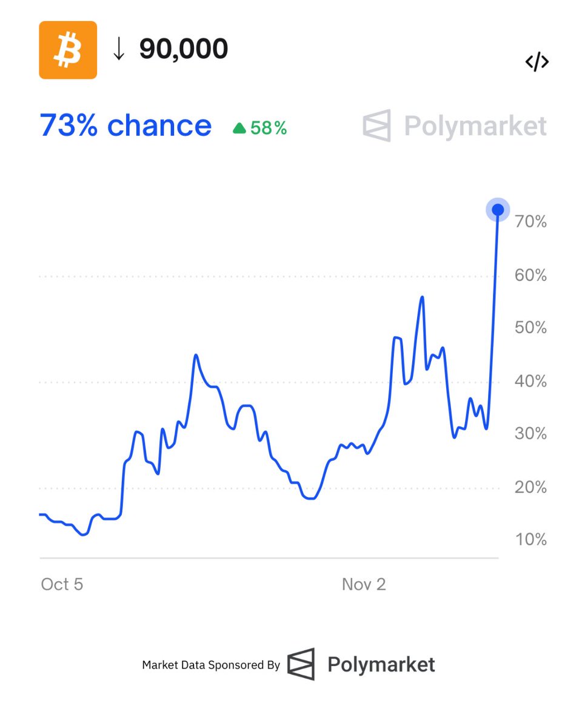Click the 58% change value
The image size is (582, 728).
[268, 128]
